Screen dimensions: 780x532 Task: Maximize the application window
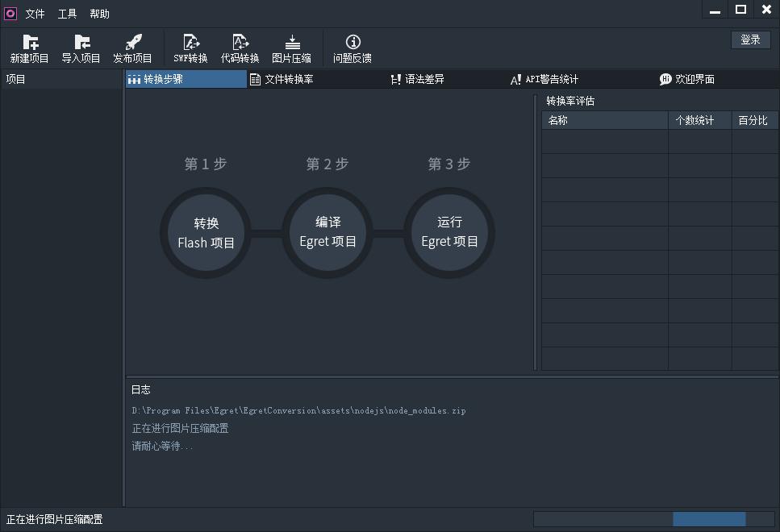click(x=740, y=10)
